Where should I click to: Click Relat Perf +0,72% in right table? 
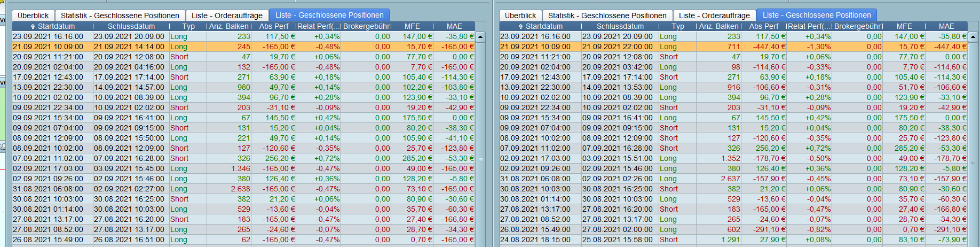(x=818, y=148)
